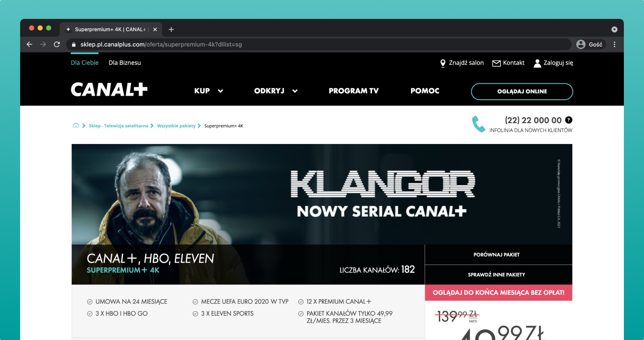
Task: Open PROGRAM TV menu item
Action: [x=354, y=91]
